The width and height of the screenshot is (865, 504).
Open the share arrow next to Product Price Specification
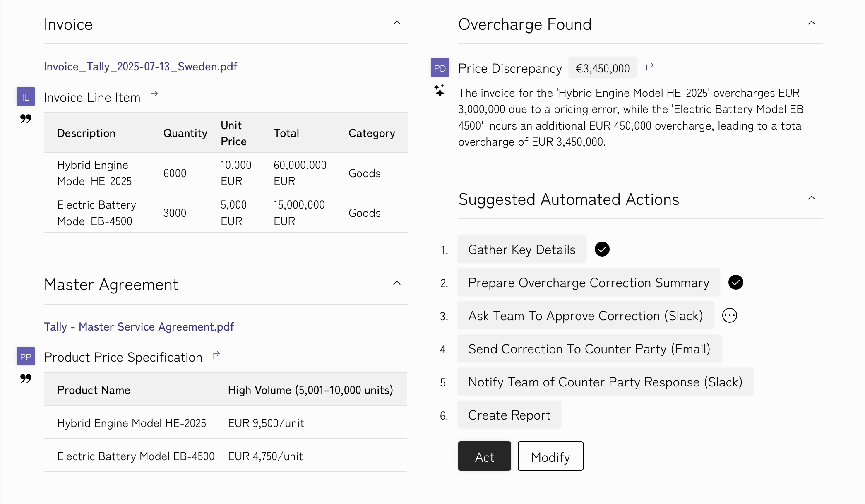(216, 355)
